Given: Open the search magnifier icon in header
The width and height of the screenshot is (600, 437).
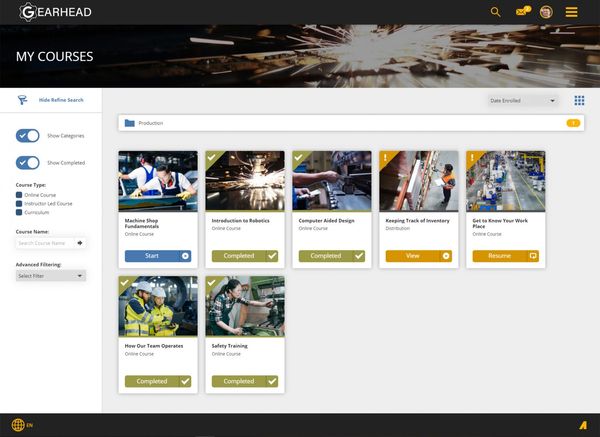Looking at the screenshot, I should (x=496, y=12).
